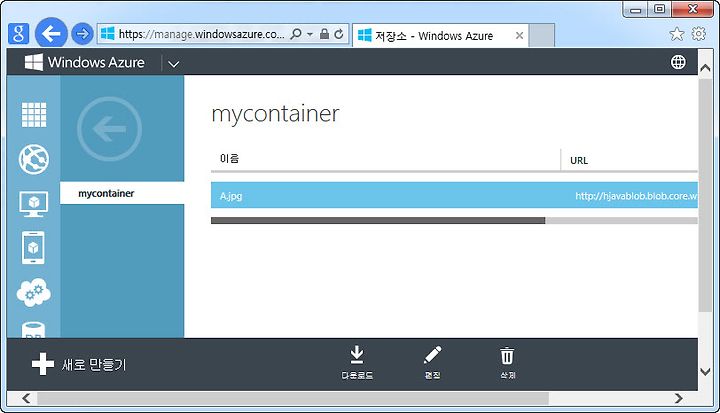Click the table horizontal scrollbar thumb
This screenshot has width=720, height=413.
click(378, 221)
